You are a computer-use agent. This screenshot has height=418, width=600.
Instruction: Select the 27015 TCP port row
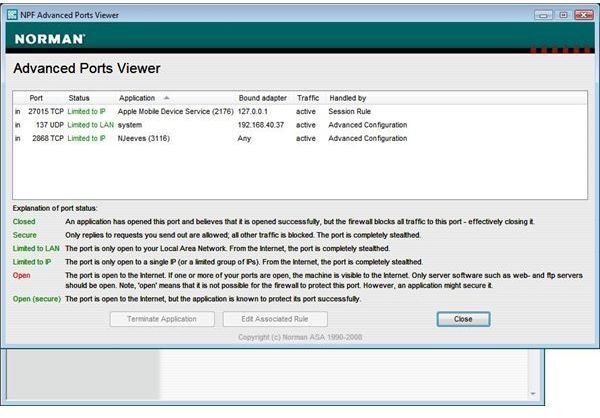(300, 111)
